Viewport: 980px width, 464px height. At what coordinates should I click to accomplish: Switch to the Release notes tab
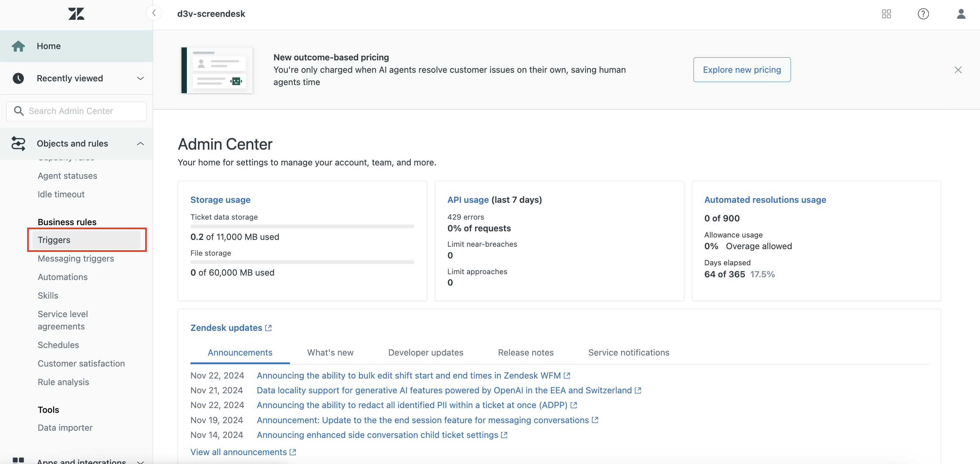pos(525,352)
